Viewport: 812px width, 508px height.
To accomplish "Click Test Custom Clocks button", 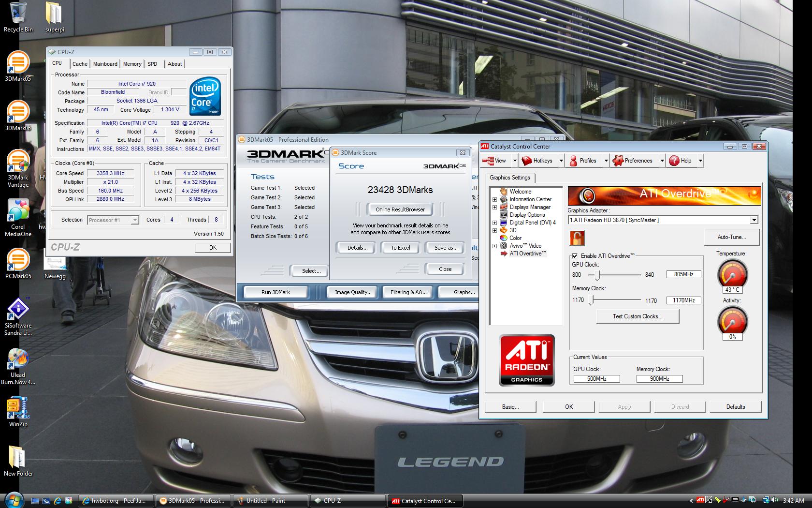I will (638, 316).
